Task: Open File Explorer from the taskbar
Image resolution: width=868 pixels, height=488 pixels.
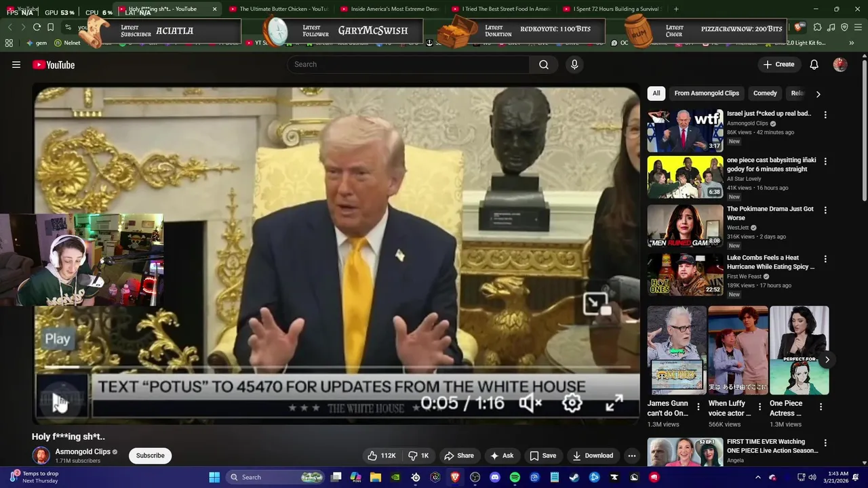Action: 376,477
